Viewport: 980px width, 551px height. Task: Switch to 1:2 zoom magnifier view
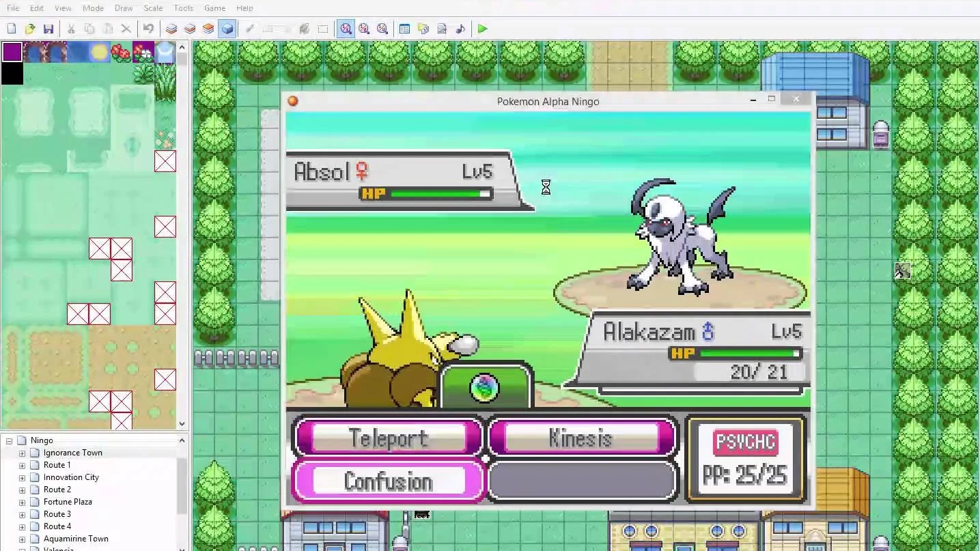(365, 28)
